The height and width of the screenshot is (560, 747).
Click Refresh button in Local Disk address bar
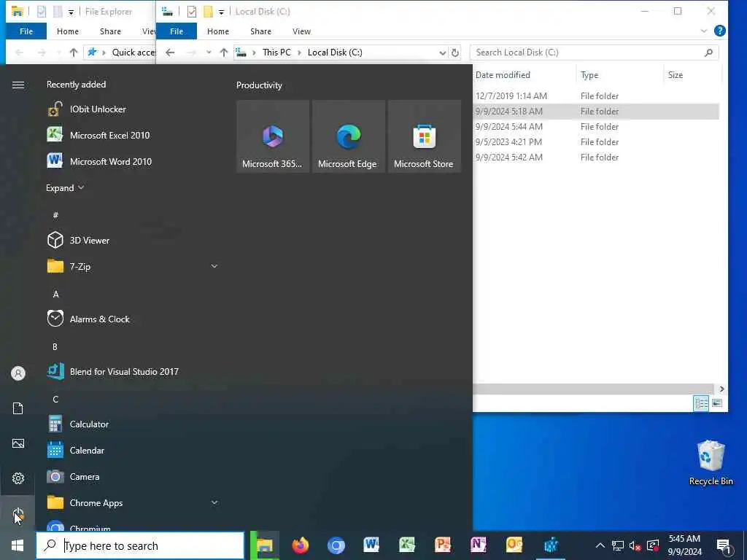click(455, 52)
